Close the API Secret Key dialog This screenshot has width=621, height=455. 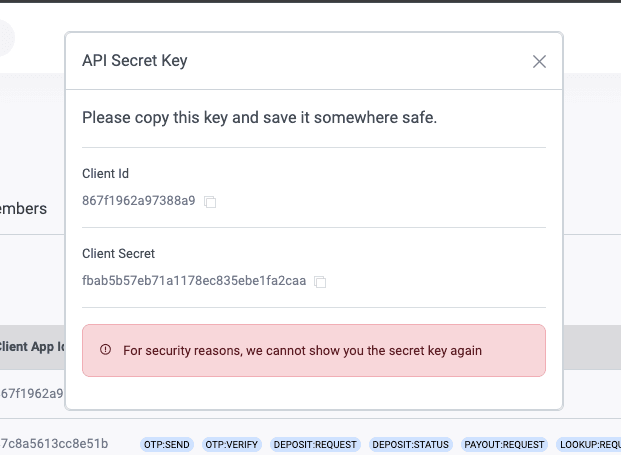[x=539, y=61]
